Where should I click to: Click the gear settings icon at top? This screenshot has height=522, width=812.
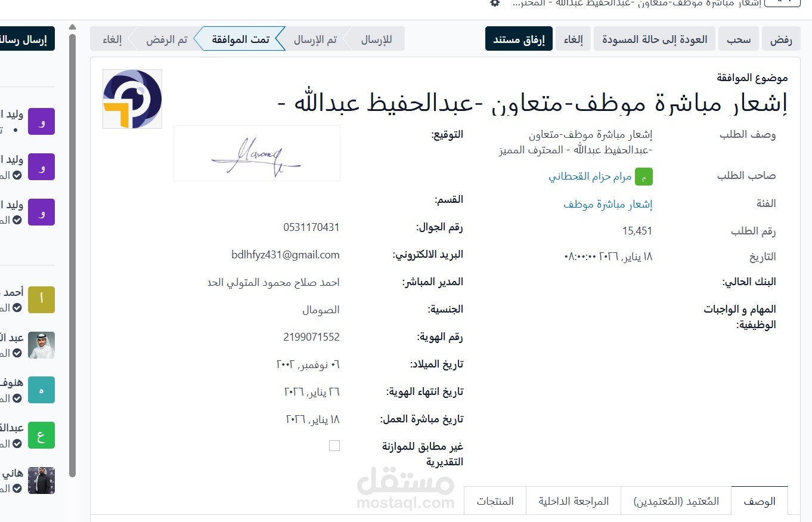[x=495, y=3]
